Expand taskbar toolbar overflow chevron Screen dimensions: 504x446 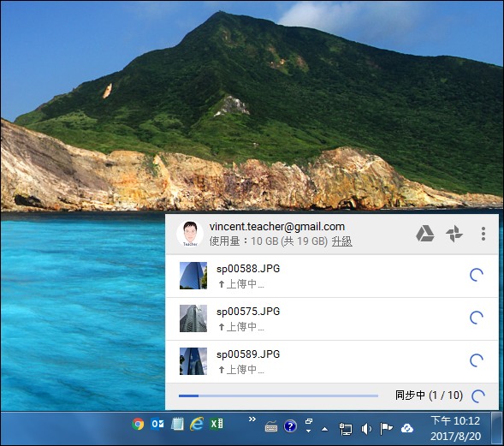click(x=252, y=419)
